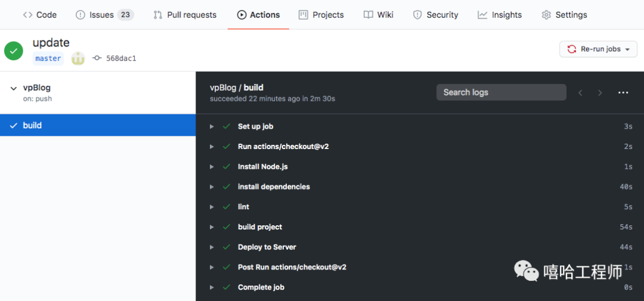Expand the install dependencies step

[x=212, y=187]
